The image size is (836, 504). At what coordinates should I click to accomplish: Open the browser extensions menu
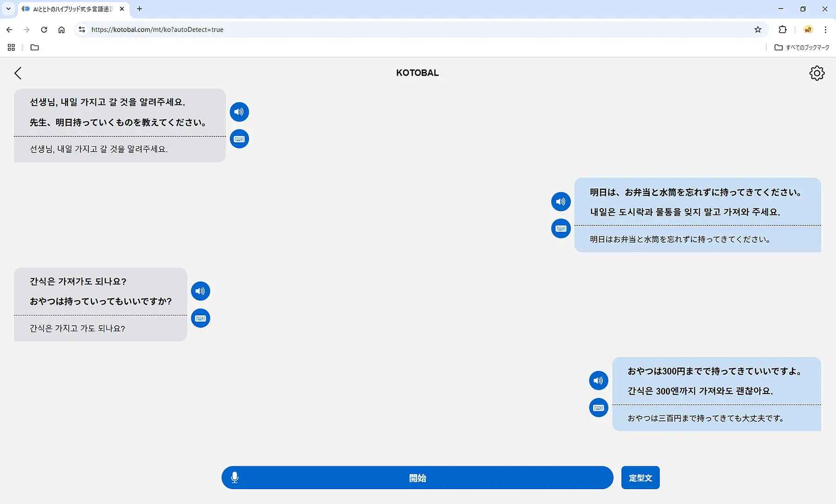coord(783,30)
